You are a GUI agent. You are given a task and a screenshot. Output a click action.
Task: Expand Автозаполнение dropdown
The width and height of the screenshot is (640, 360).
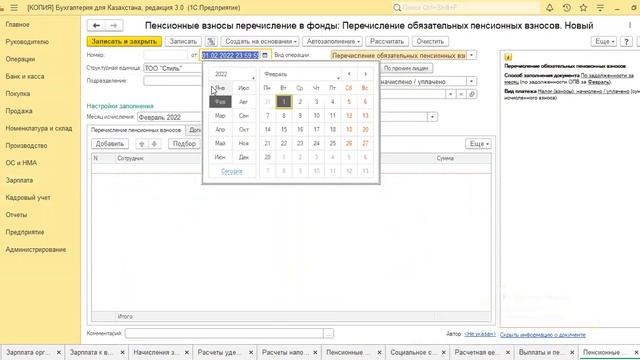[x=333, y=41]
